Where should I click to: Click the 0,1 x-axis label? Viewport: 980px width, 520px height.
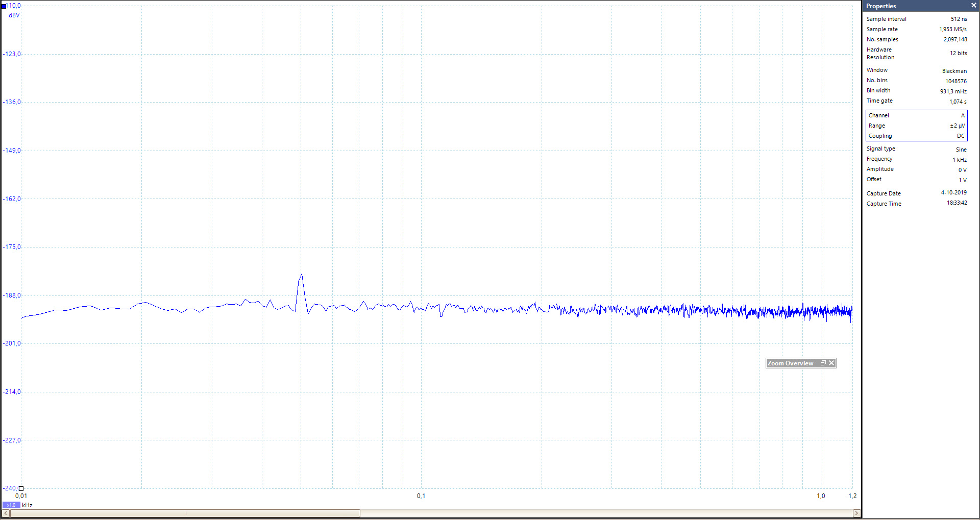pyautogui.click(x=421, y=496)
